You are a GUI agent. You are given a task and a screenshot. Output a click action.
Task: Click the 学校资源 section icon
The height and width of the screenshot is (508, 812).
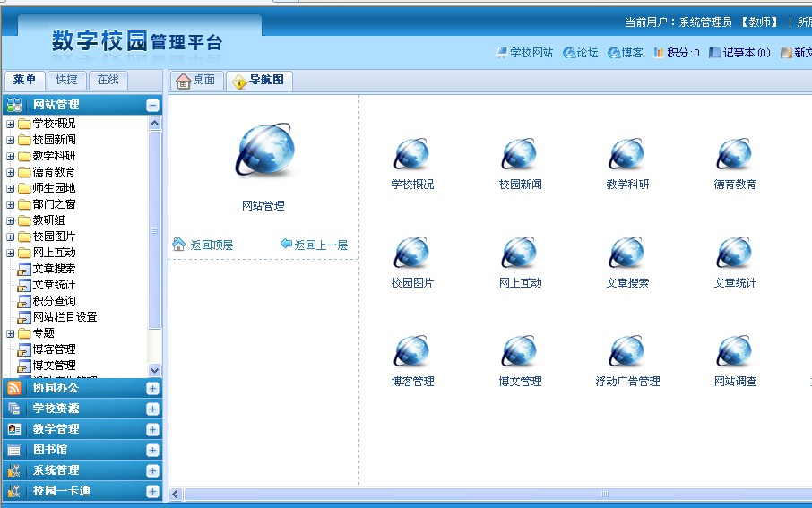pos(14,409)
